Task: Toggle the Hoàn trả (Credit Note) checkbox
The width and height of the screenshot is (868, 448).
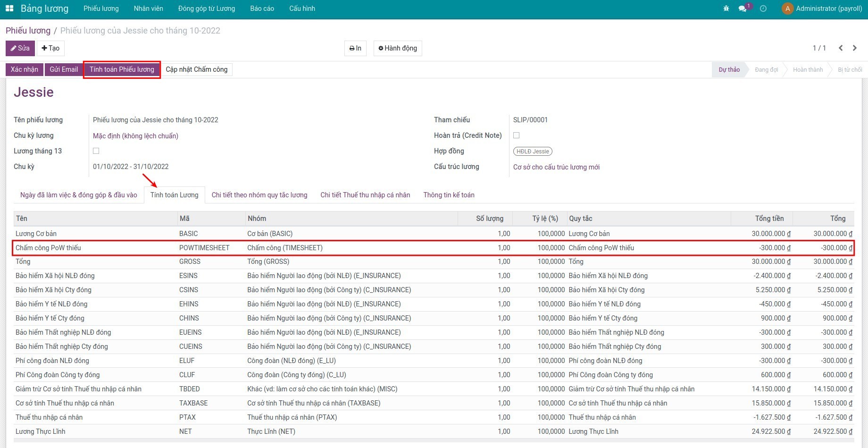Action: click(517, 135)
